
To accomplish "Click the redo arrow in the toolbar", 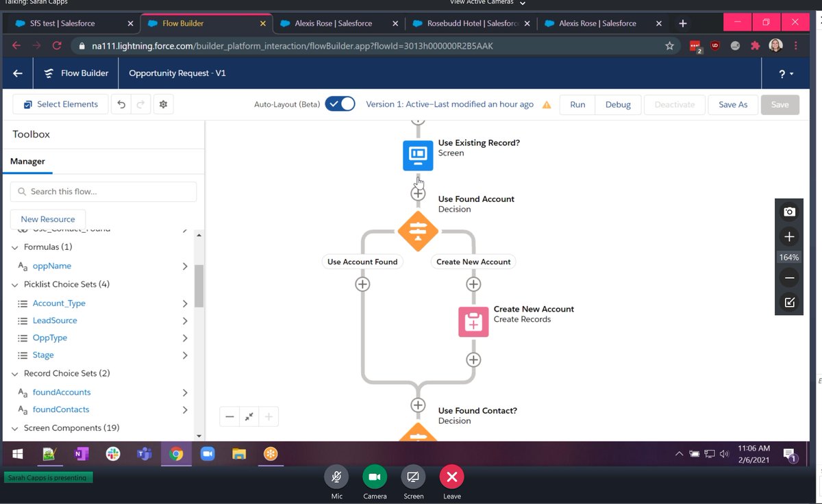I will pos(140,104).
